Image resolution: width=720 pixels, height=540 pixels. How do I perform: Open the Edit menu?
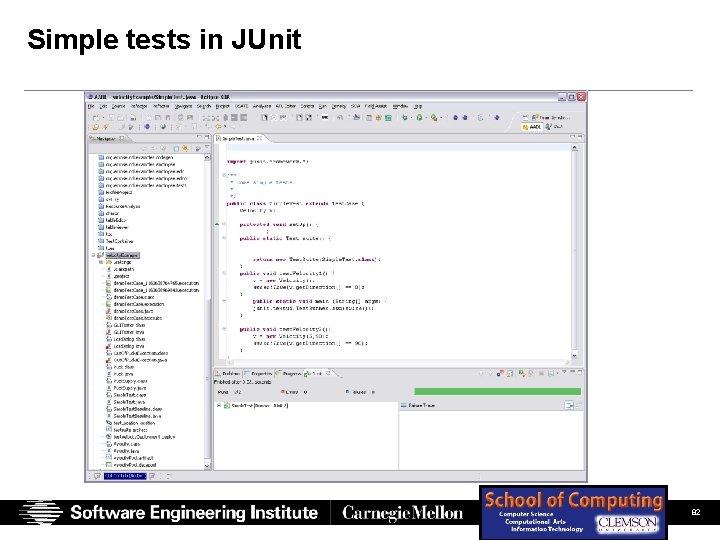[104, 106]
